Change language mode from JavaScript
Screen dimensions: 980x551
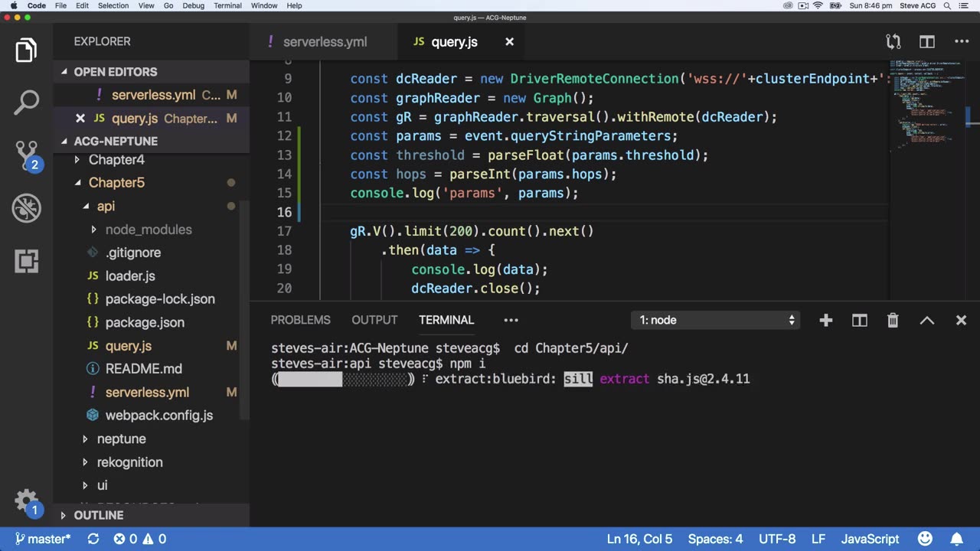[x=870, y=540]
